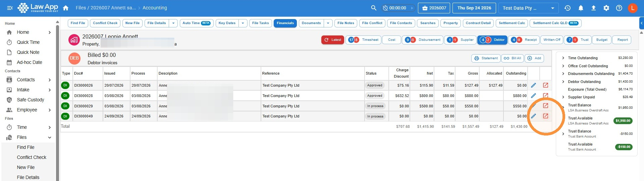Image resolution: width=644 pixels, height=181 pixels.
Task: Click the $1,950.00 Trust Available badge
Action: [623, 121]
